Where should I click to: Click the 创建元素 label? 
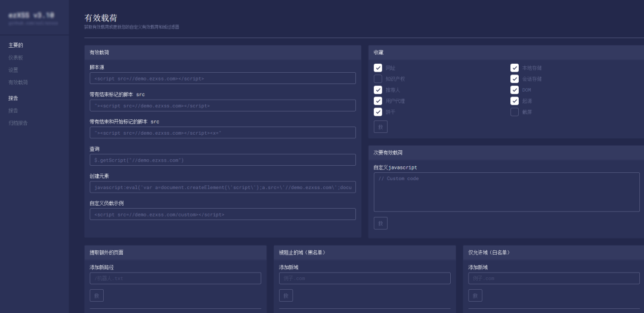100,176
